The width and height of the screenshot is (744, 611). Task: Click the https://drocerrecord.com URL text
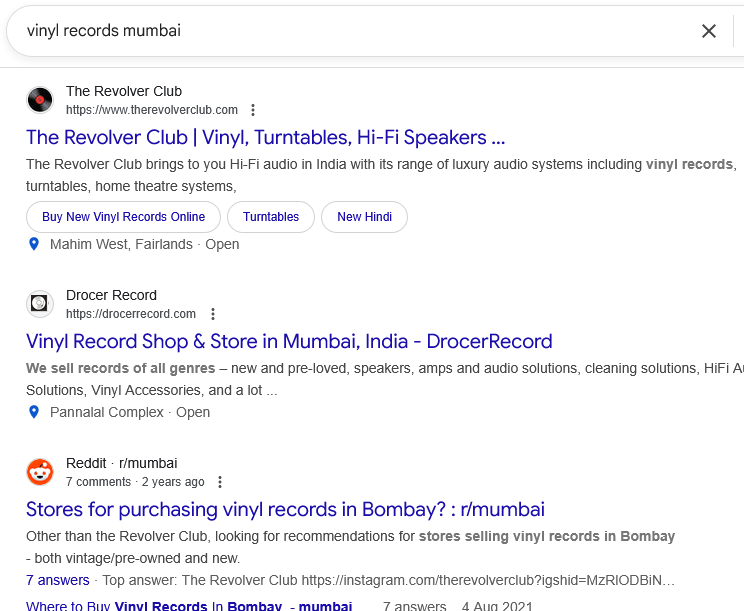coord(131,314)
